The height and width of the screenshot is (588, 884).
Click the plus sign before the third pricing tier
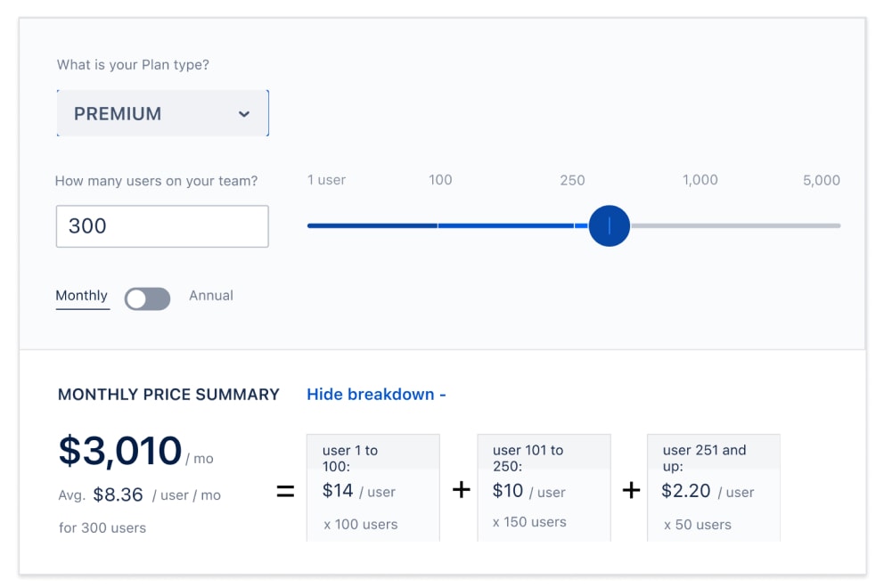pyautogui.click(x=632, y=490)
